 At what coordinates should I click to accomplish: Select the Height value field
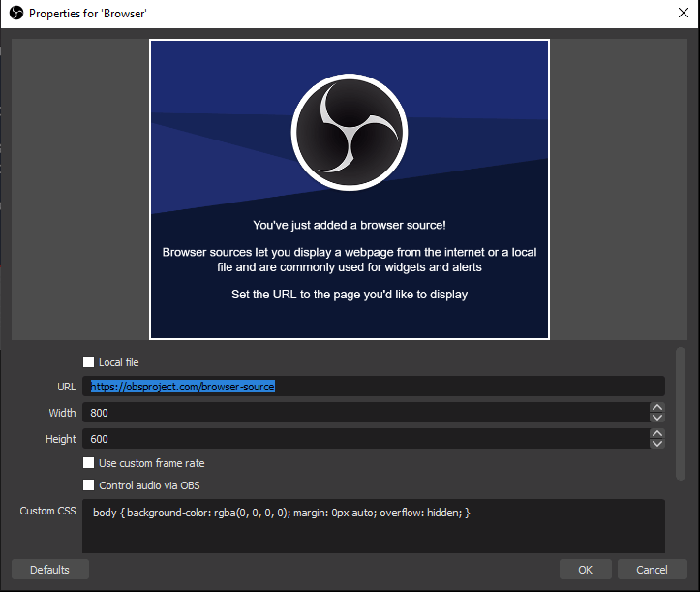point(363,439)
